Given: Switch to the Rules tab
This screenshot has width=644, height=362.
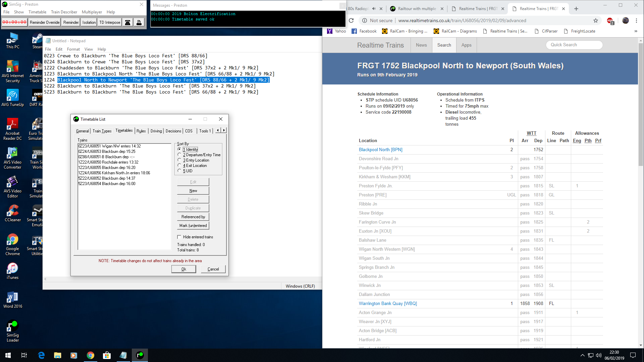Looking at the screenshot, I should (141, 131).
